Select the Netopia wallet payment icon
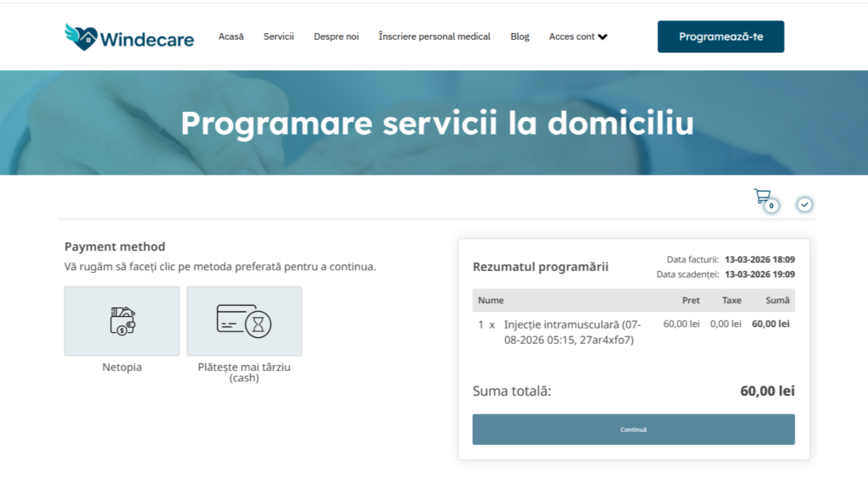 coord(122,321)
